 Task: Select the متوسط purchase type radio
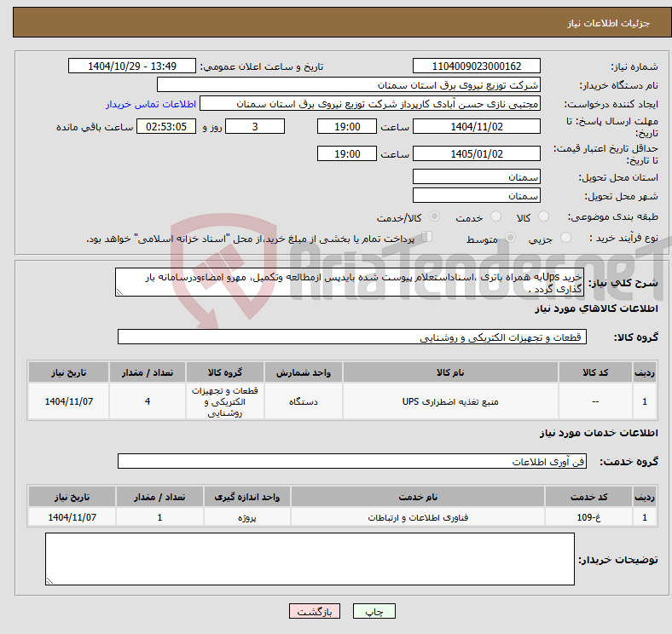510,237
